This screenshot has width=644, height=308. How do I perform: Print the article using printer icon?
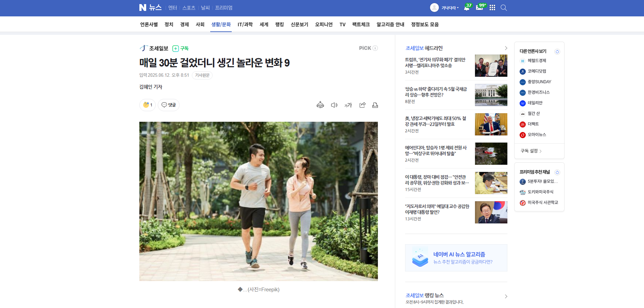click(375, 105)
